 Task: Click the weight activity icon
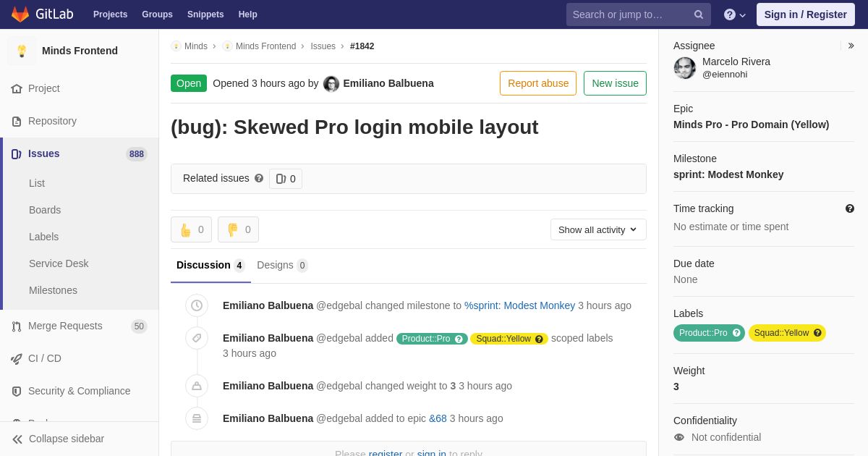[197, 386]
